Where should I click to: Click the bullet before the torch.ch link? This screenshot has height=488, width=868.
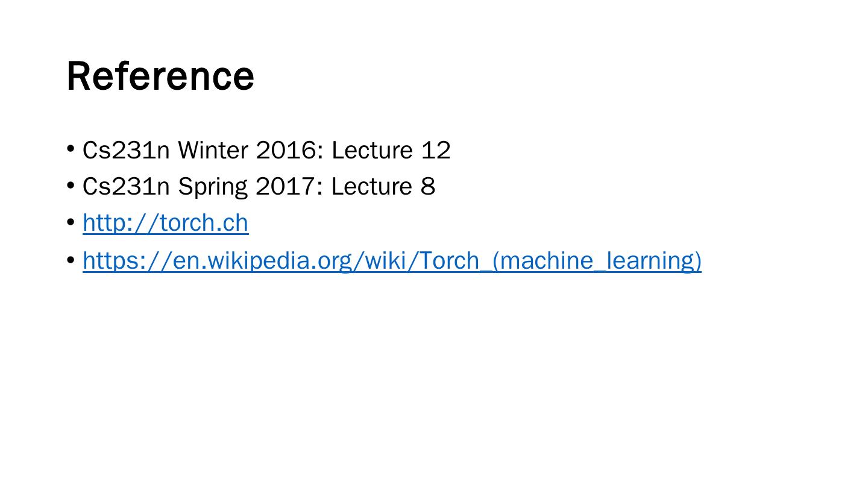click(x=71, y=222)
